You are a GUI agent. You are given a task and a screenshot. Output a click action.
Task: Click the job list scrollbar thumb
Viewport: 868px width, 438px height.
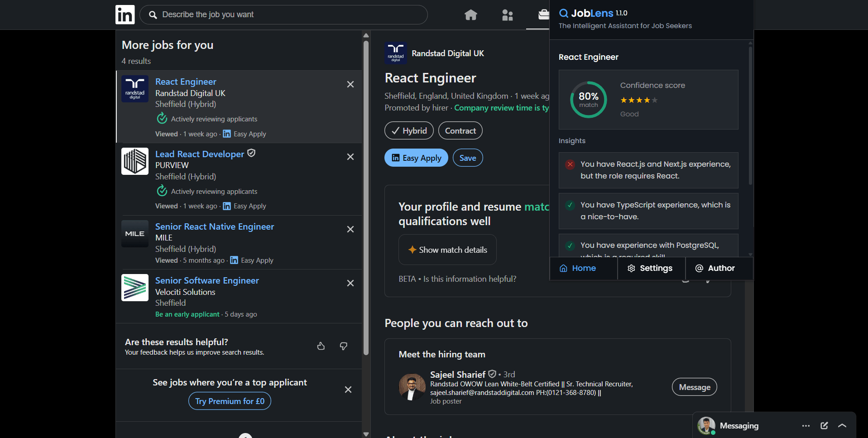click(366, 198)
